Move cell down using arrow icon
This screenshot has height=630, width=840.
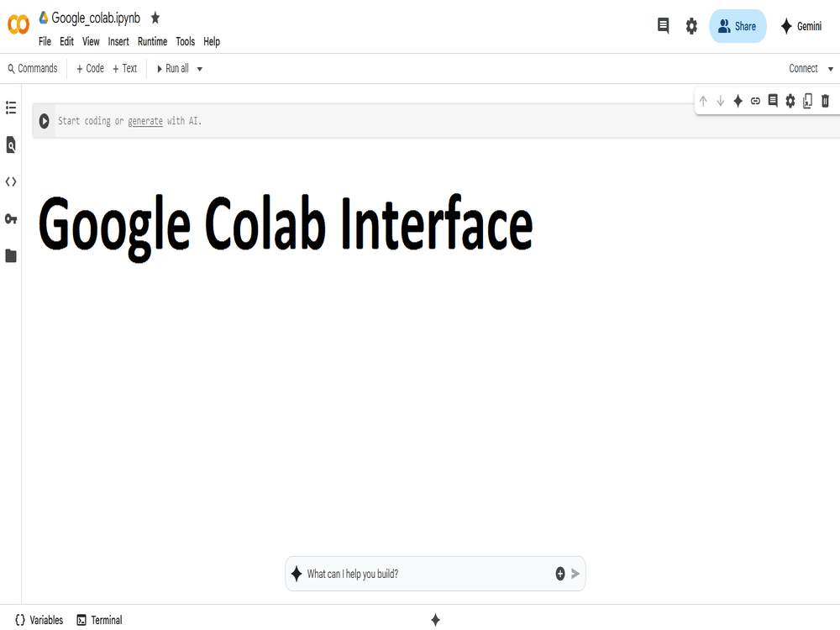[x=720, y=101]
